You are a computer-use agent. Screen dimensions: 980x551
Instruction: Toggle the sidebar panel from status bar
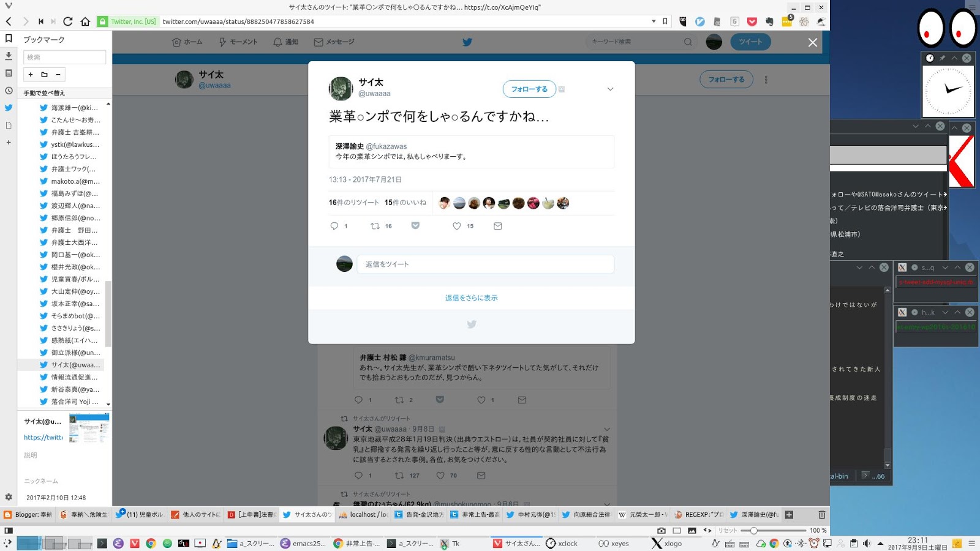point(9,530)
